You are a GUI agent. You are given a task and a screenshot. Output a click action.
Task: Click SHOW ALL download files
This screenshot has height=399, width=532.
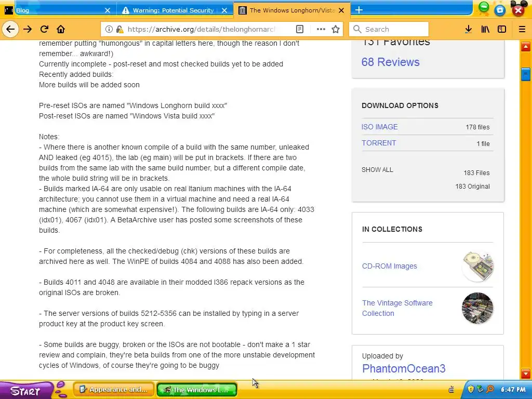377,170
